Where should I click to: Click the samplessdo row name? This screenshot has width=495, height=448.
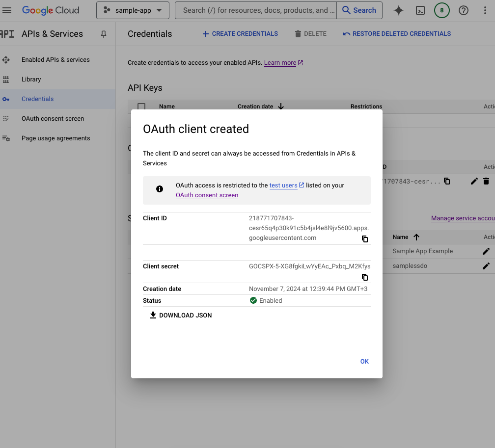[x=410, y=266]
